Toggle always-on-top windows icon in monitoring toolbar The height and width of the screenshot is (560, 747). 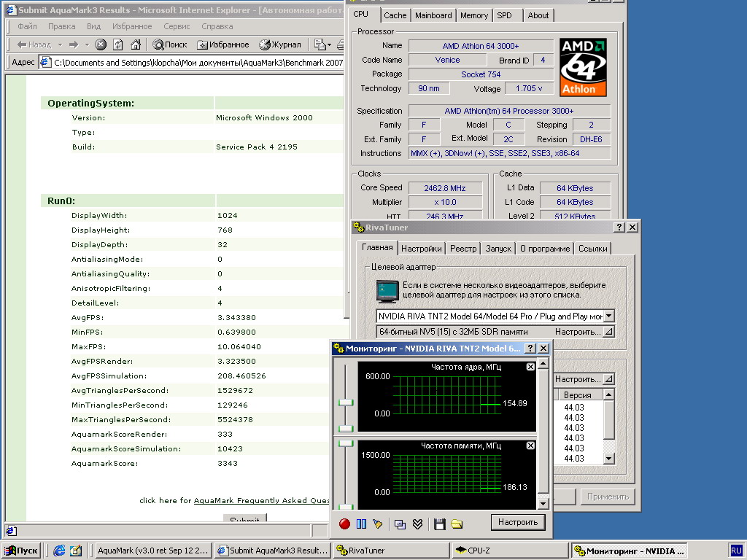tap(400, 524)
